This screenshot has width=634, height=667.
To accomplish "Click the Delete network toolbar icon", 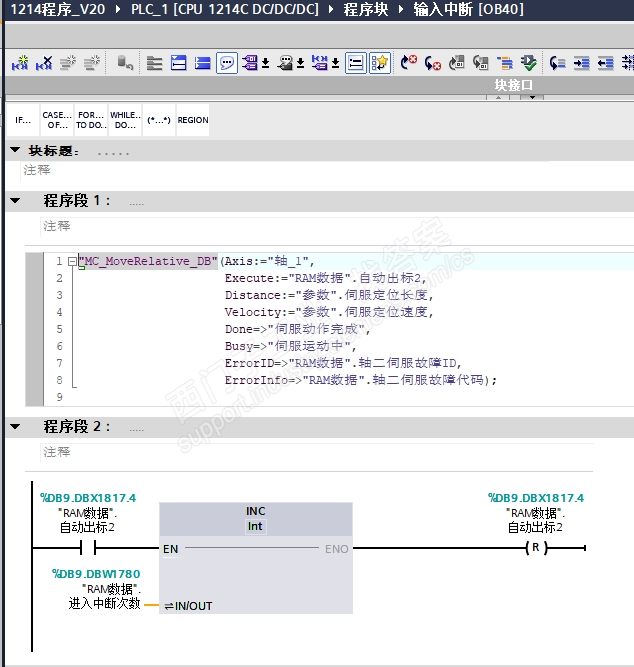I will (44, 63).
